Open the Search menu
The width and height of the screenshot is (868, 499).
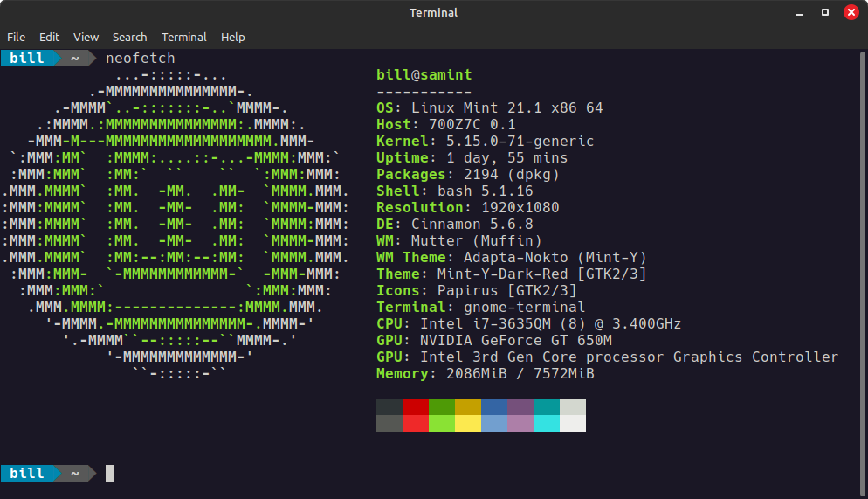(x=129, y=37)
